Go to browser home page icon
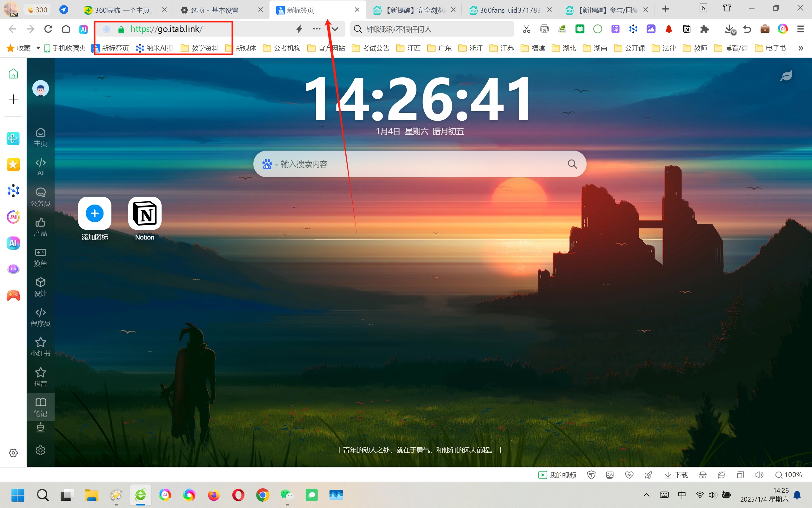 pos(66,29)
